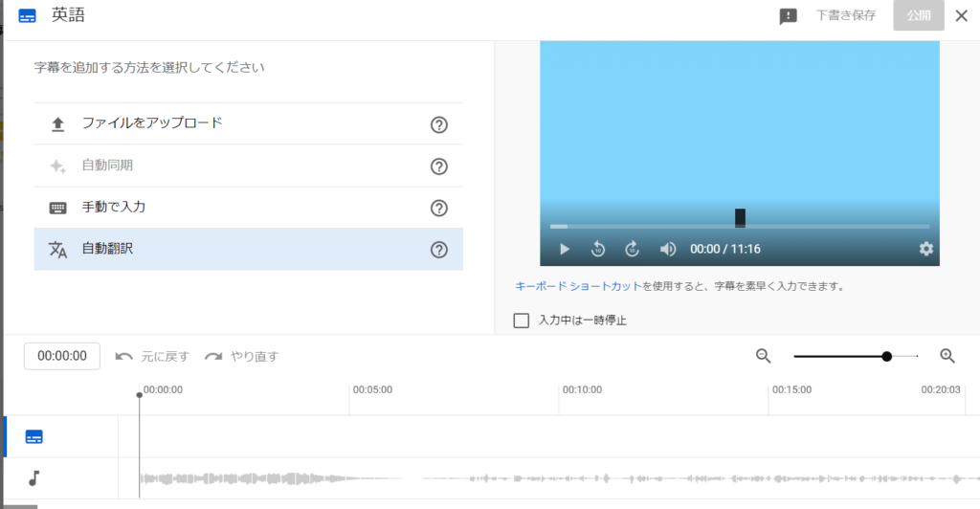The height and width of the screenshot is (509, 980).
Task: Play the video preview
Action: click(565, 249)
